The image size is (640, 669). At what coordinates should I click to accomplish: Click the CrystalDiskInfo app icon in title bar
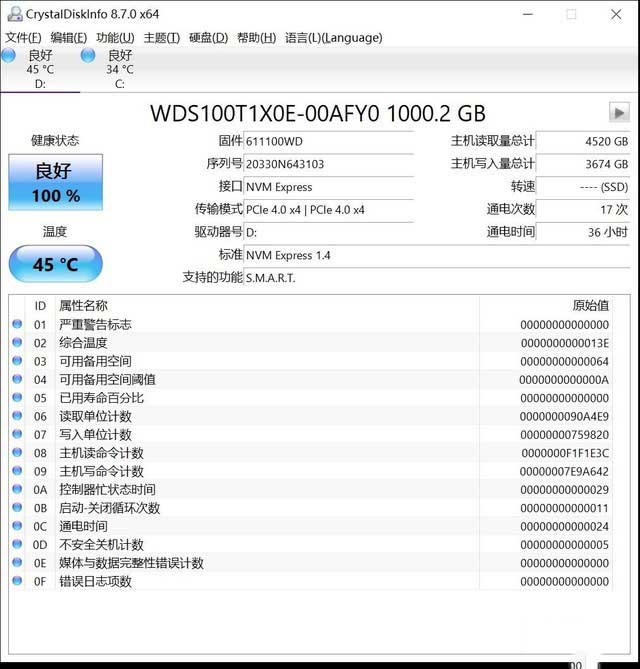(15, 14)
